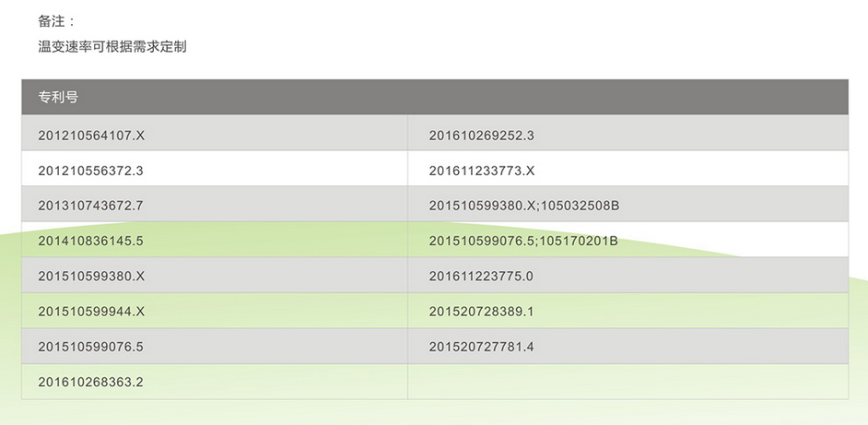
Task: Click patent number 201410836145.5
Action: coord(90,241)
